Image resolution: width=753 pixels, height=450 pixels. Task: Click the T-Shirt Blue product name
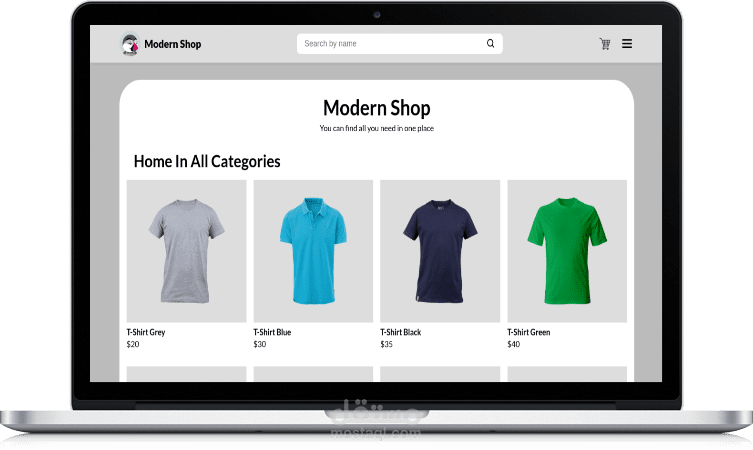(x=272, y=332)
